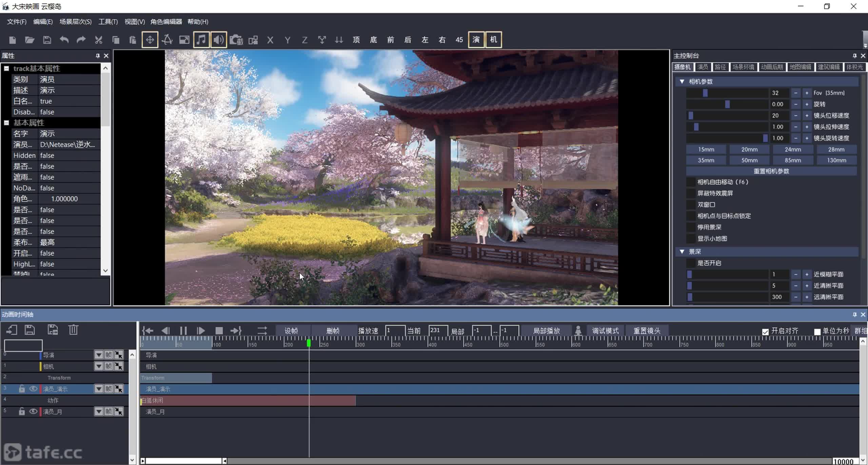Switch to 演员 tab

tap(702, 67)
